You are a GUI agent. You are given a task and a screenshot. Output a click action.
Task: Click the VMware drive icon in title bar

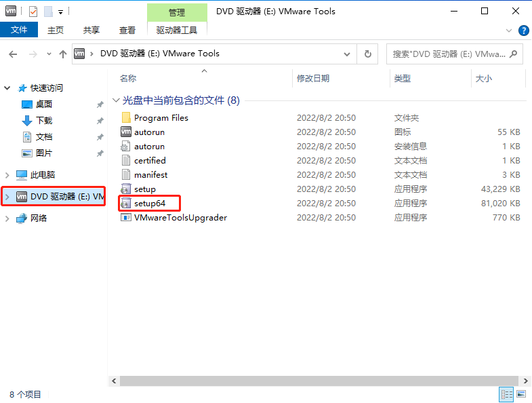(11, 12)
